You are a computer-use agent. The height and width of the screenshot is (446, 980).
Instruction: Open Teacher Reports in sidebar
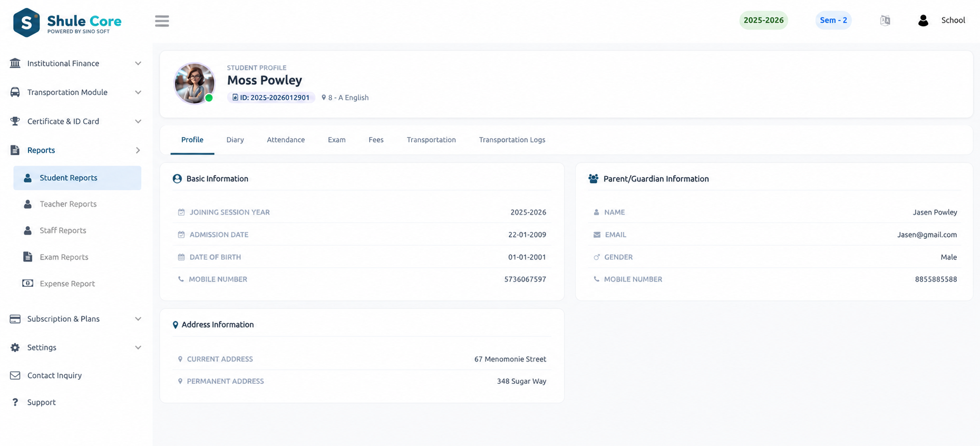point(68,204)
